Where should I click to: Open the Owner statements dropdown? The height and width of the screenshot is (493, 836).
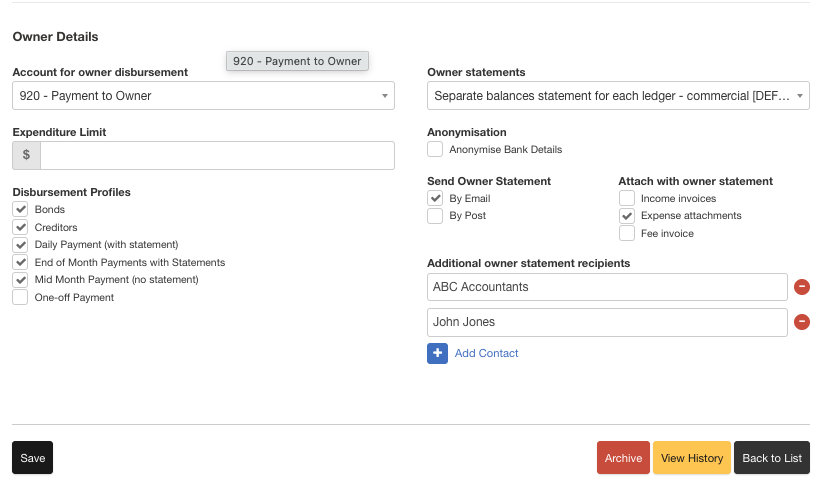(618, 96)
